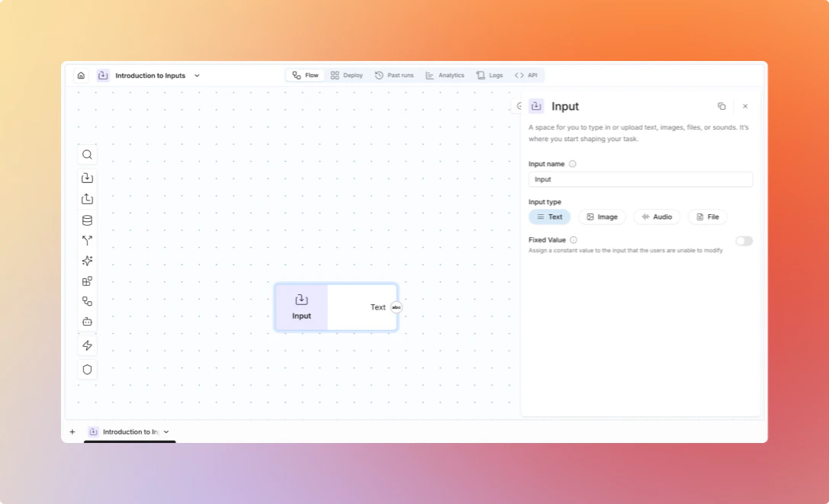The image size is (829, 504).
Task: Expand the bottom workflow tab chevron
Action: coord(166,432)
